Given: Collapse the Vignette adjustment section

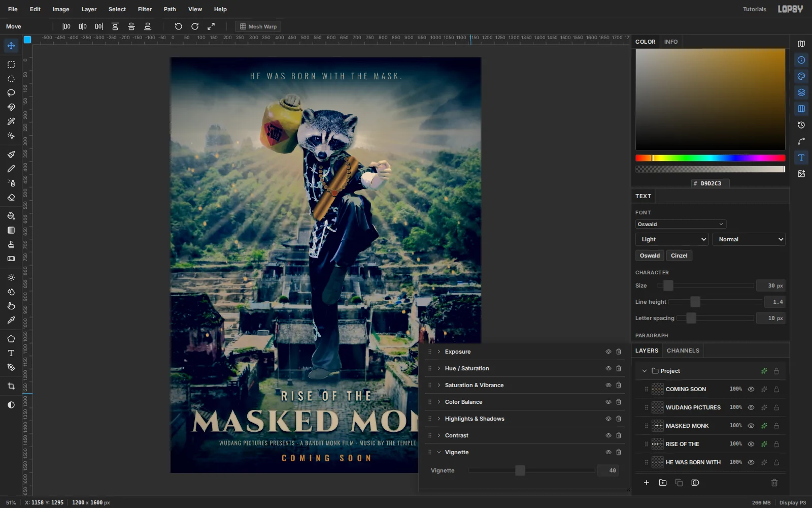Looking at the screenshot, I should pyautogui.click(x=438, y=452).
